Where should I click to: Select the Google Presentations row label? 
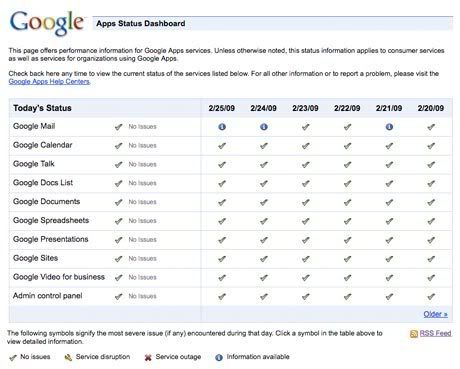51,239
